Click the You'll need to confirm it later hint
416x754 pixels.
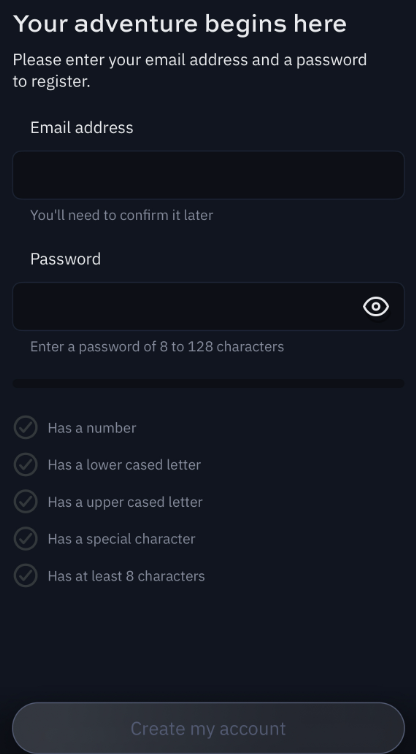pyautogui.click(x=122, y=215)
